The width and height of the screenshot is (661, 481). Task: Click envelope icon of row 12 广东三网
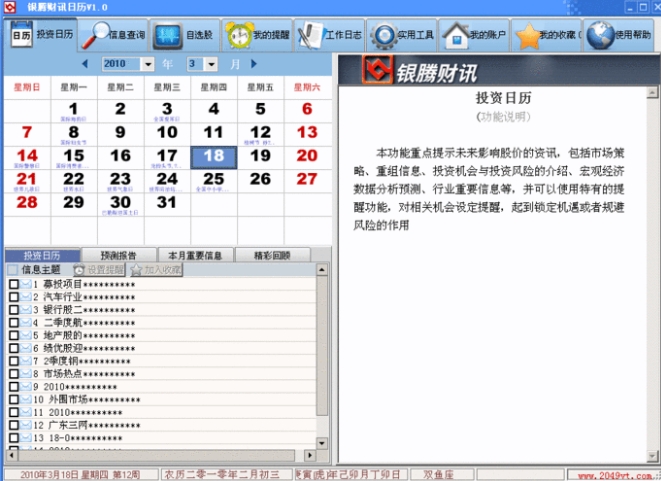26,425
